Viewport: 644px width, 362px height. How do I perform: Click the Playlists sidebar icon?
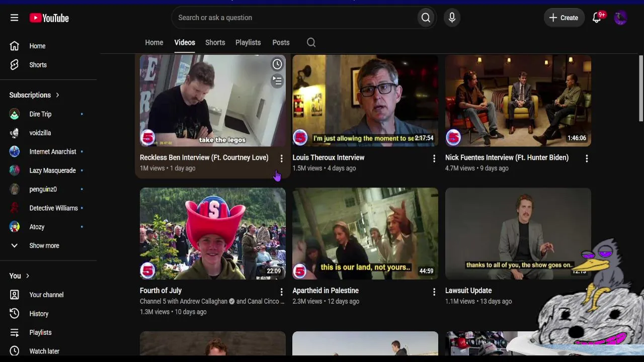tap(14, 332)
